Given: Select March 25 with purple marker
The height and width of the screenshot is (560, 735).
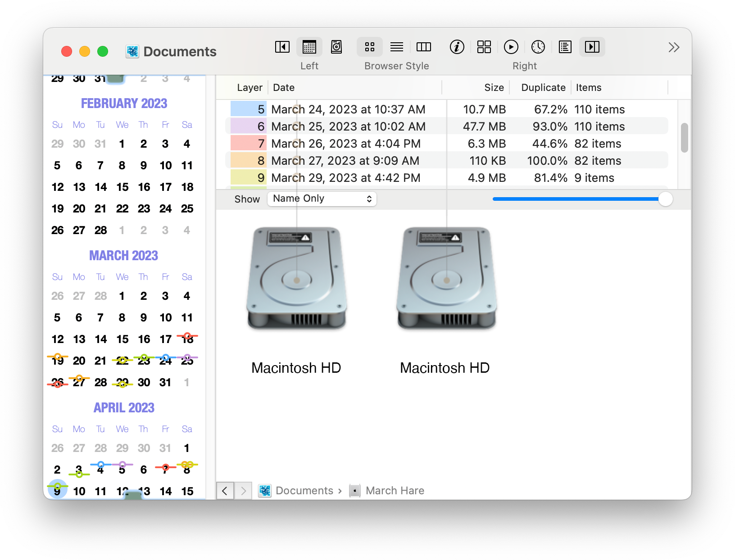Looking at the screenshot, I should [x=187, y=360].
